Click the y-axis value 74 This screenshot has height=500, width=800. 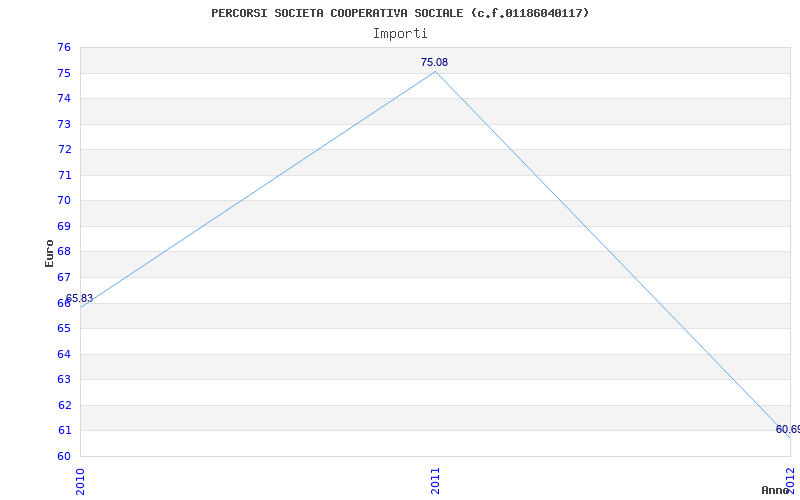point(64,98)
